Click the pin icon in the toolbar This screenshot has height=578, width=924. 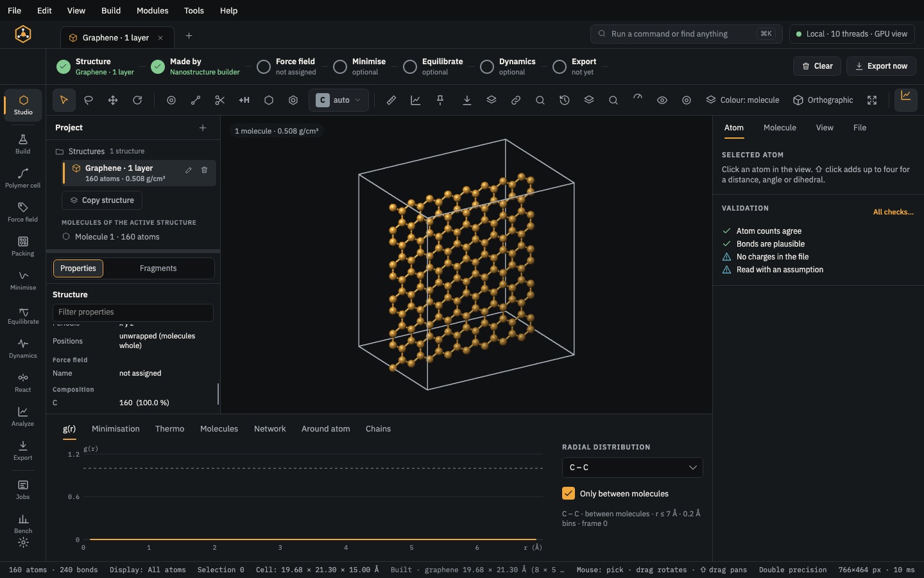(x=440, y=100)
